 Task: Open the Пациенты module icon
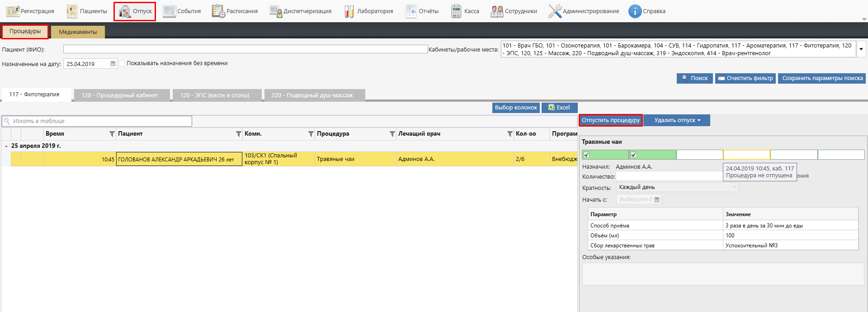(72, 11)
